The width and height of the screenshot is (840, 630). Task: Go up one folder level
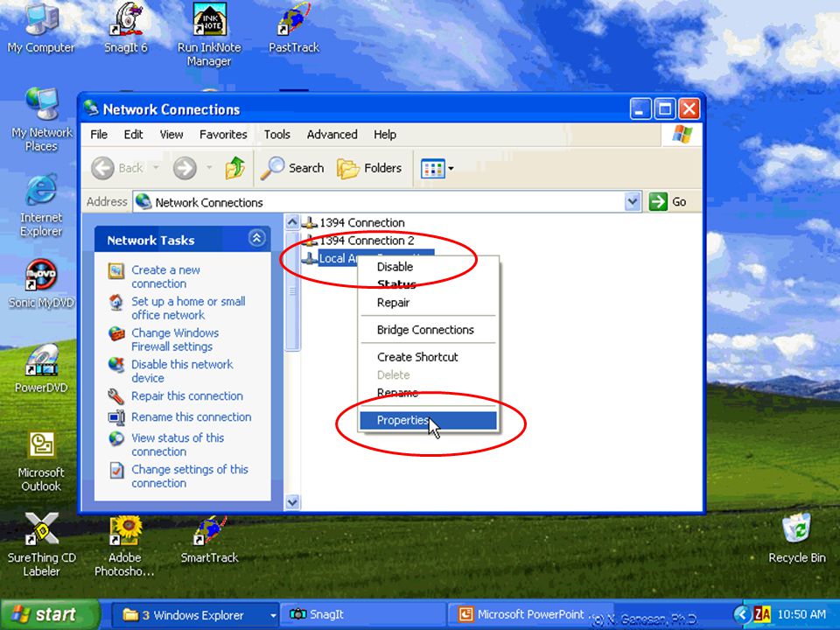[x=234, y=168]
